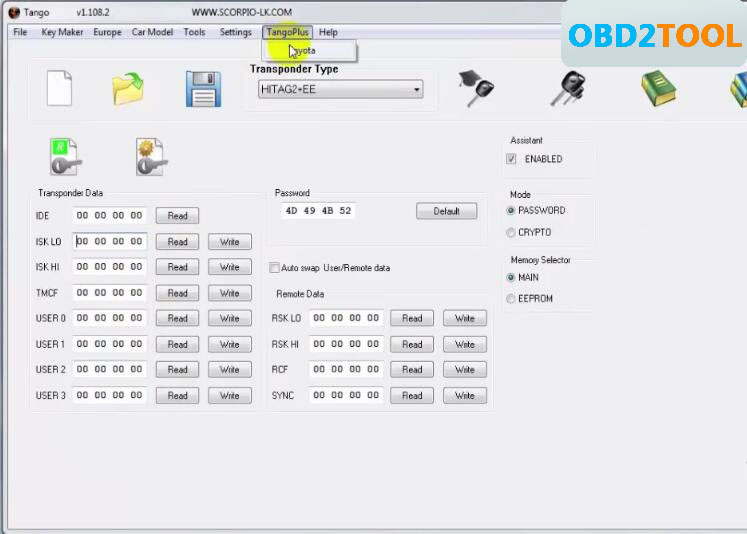Click the IDE hex input field
Image resolution: width=747 pixels, height=534 pixels.
[x=110, y=215]
